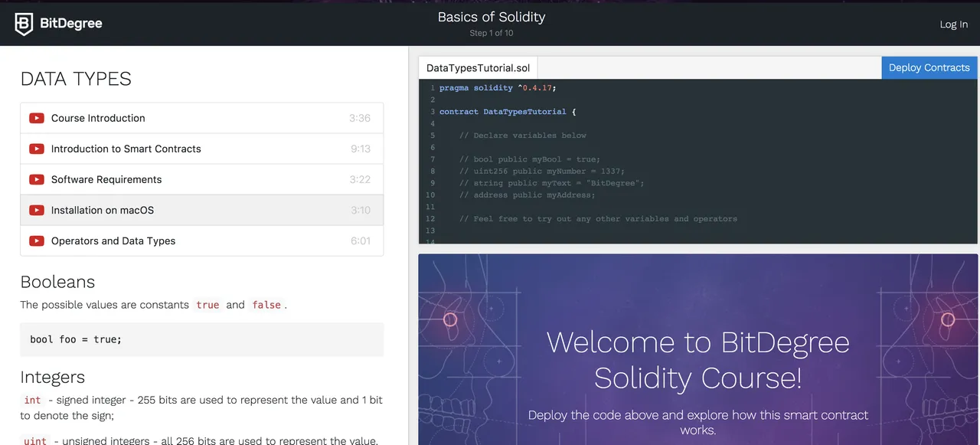Screen dimensions: 980x445
Task: Click Log In in the header
Action: click(x=953, y=25)
